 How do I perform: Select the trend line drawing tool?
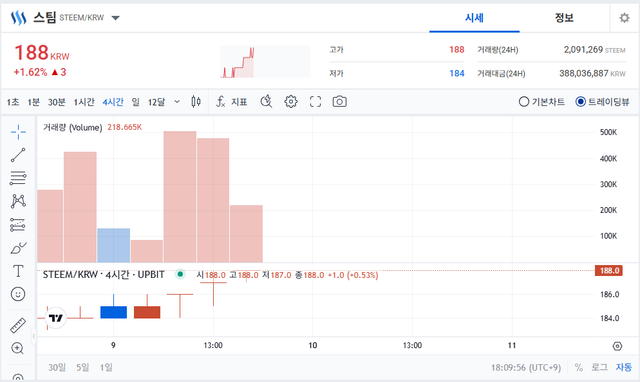[18, 155]
